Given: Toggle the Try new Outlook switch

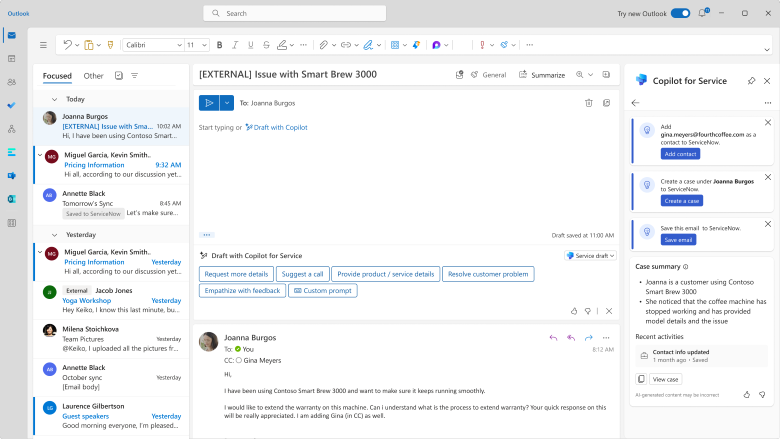Looking at the screenshot, I should [680, 13].
